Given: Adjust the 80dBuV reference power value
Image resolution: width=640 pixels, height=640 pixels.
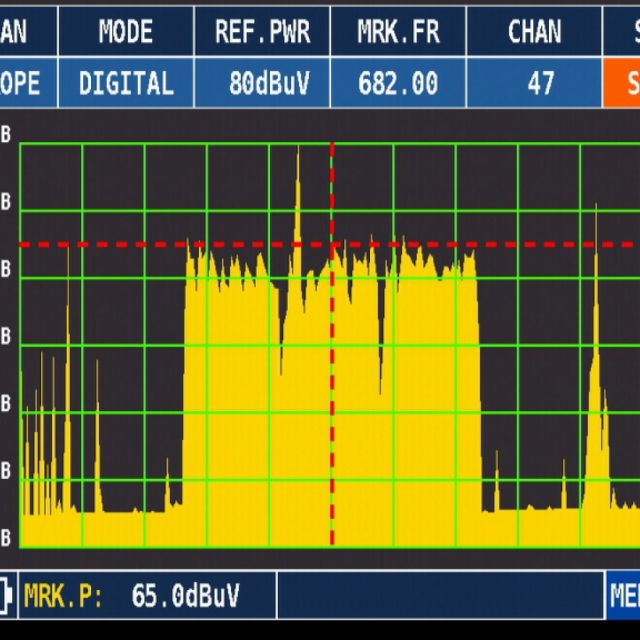Looking at the screenshot, I should (262, 83).
